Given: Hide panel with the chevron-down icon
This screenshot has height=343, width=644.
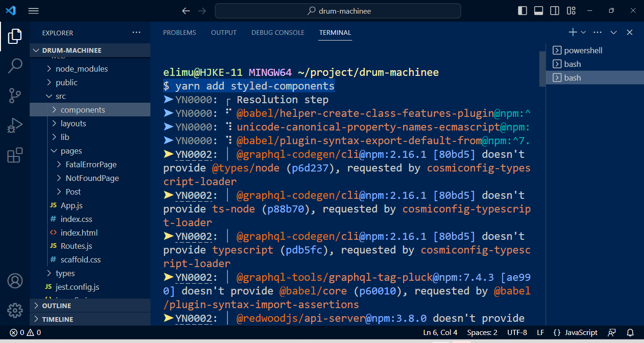Looking at the screenshot, I should [614, 32].
